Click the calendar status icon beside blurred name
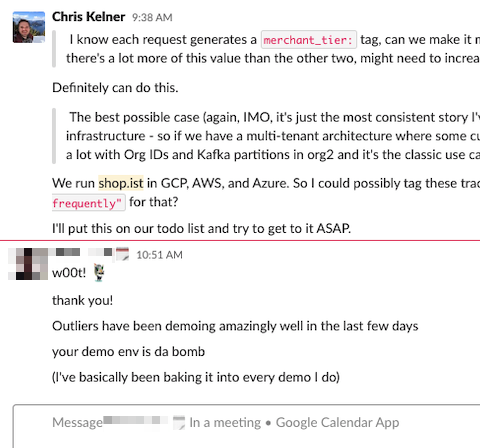480x448 pixels. [122, 254]
